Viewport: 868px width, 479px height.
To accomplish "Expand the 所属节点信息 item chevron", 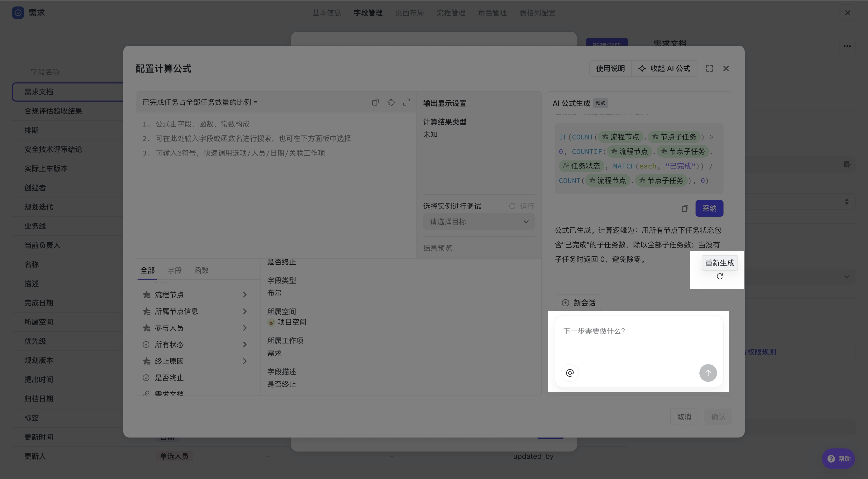I will 245,311.
